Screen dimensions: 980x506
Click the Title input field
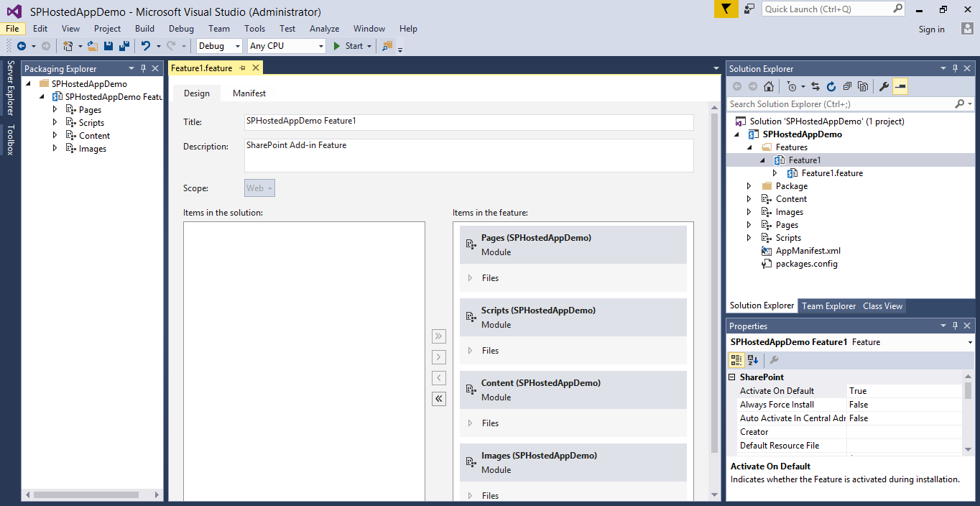click(x=469, y=122)
